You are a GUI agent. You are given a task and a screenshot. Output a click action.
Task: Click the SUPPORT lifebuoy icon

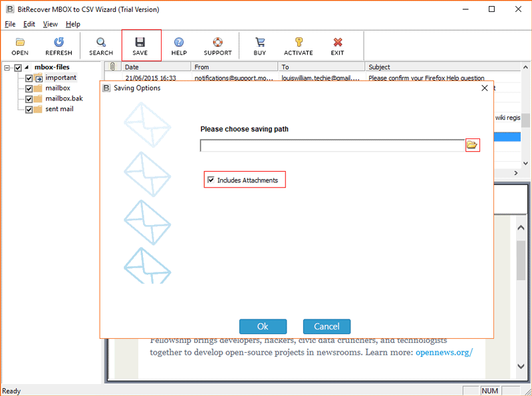tap(217, 46)
